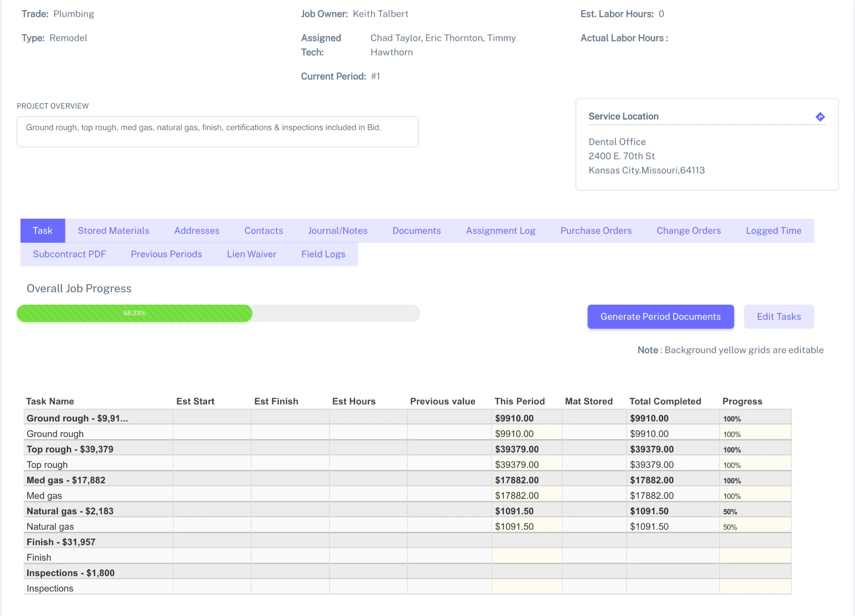This screenshot has width=855, height=616.
Task: Open the Journal/Notes tab
Action: [x=338, y=231]
